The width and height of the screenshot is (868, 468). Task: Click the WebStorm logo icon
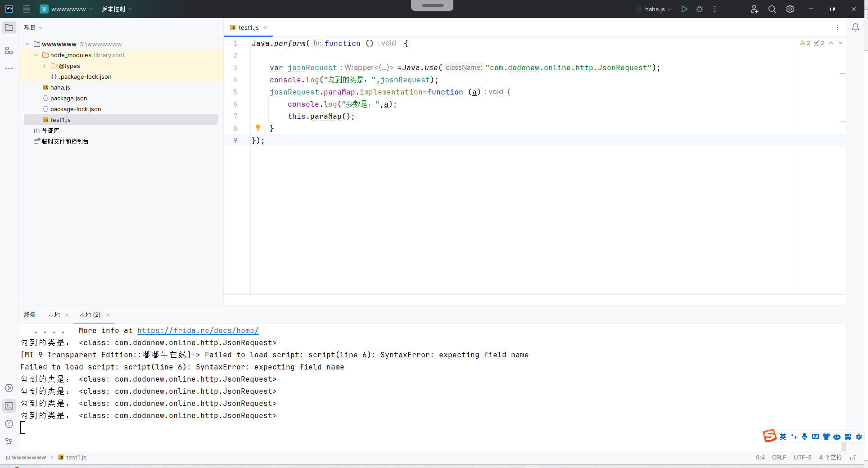9,9
